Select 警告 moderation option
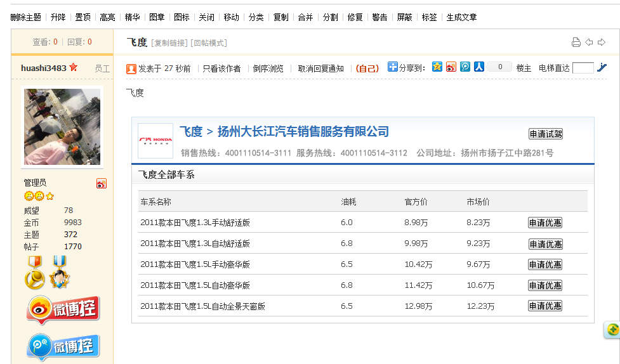 (379, 17)
